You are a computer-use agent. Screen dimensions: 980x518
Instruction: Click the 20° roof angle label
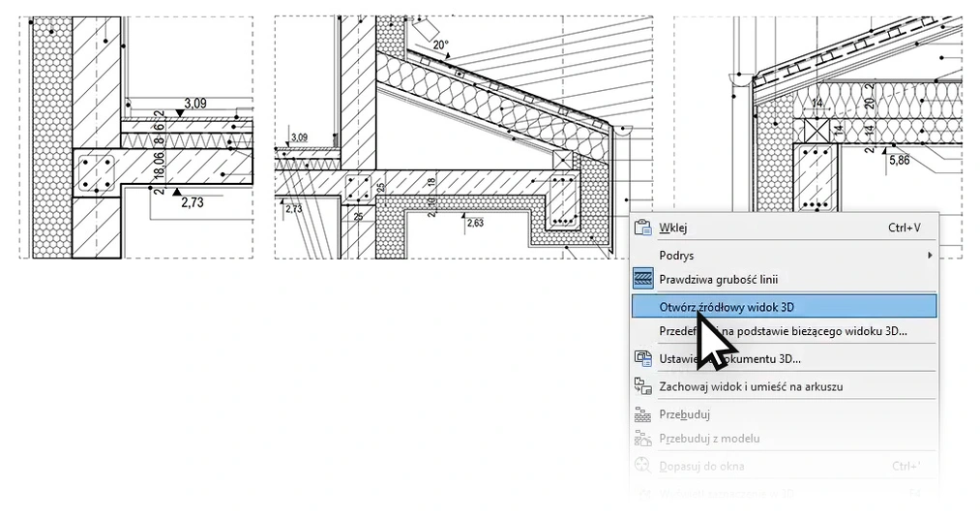440,46
